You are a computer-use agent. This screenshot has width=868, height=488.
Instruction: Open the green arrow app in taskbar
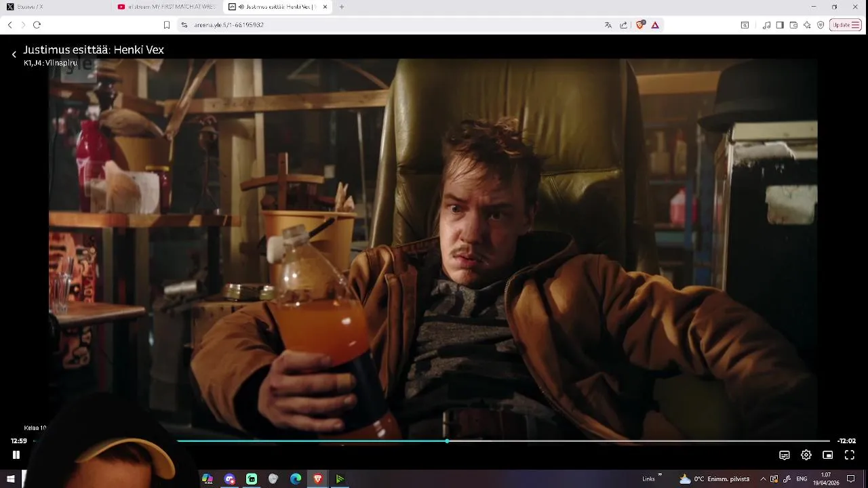click(x=340, y=479)
